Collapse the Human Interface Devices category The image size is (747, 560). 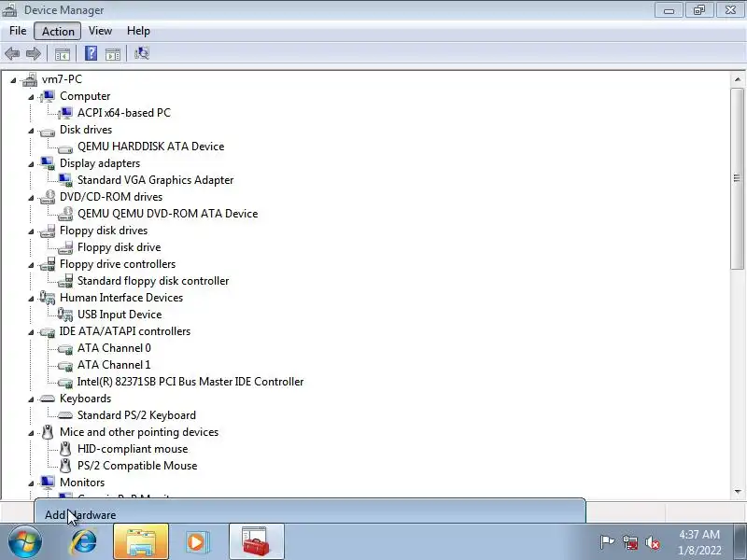[x=31, y=299]
